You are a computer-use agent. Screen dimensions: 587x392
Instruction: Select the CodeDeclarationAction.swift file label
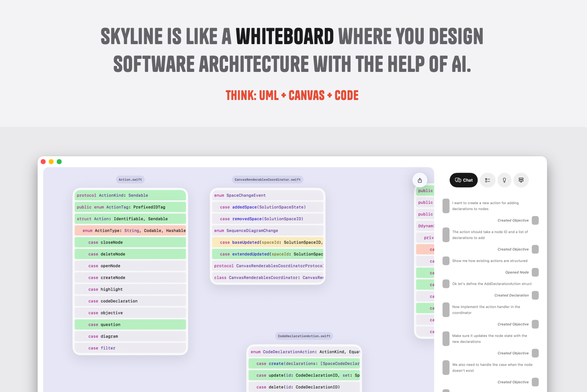[x=304, y=336]
